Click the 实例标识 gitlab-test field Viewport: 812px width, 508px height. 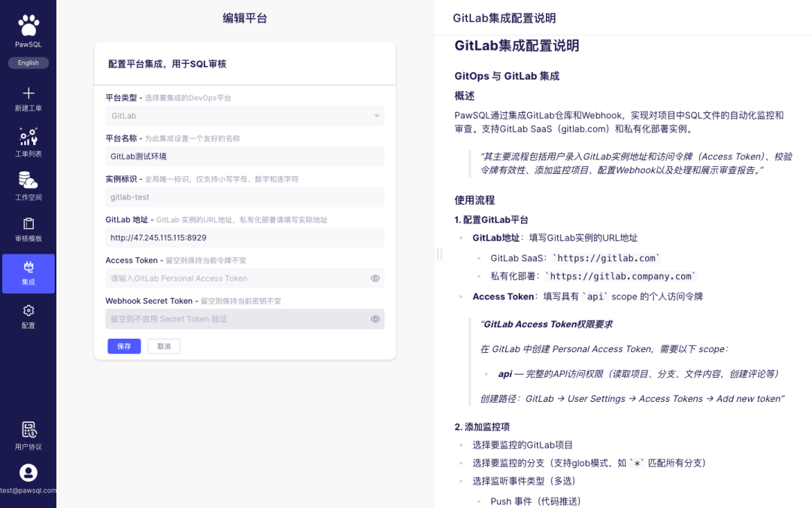coord(245,197)
